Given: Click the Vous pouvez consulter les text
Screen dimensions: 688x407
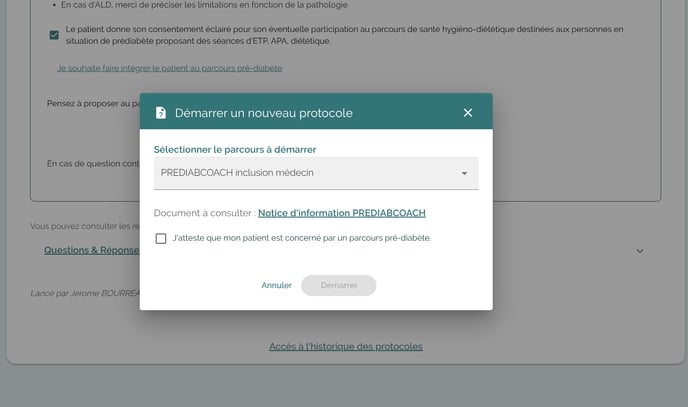Looking at the screenshot, I should click(x=85, y=226).
